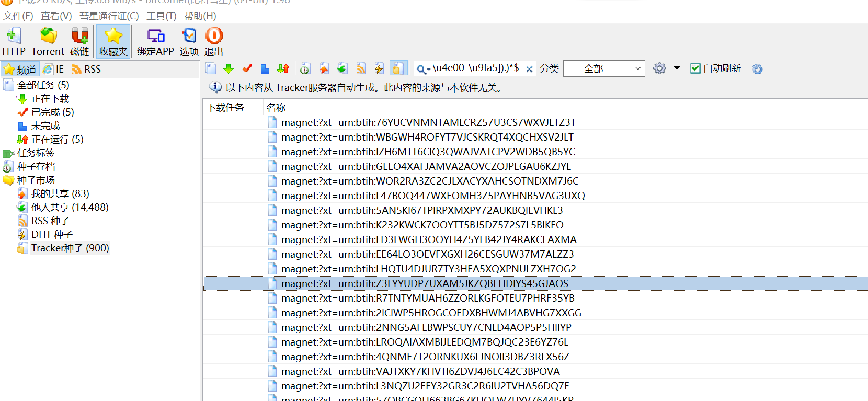Open the 帮助(H) menu
The height and width of the screenshot is (401, 868).
pos(200,16)
